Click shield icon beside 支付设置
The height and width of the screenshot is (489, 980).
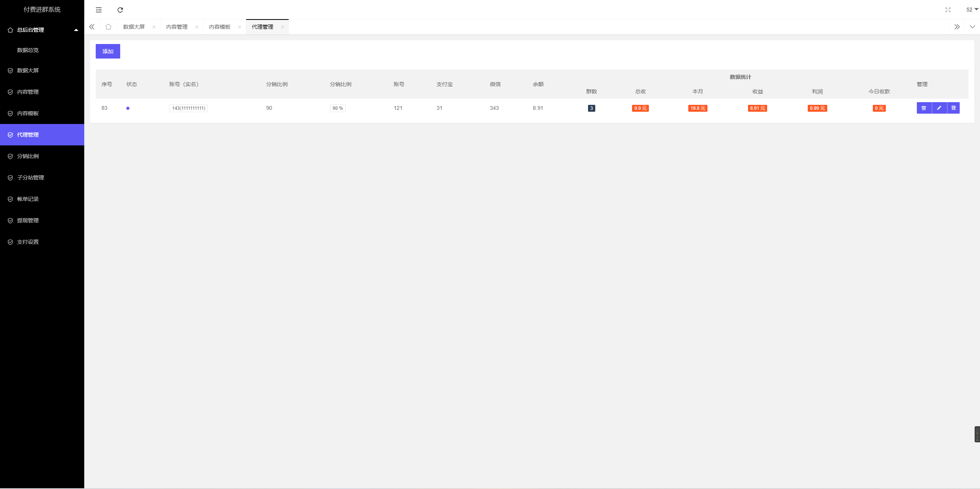click(10, 242)
